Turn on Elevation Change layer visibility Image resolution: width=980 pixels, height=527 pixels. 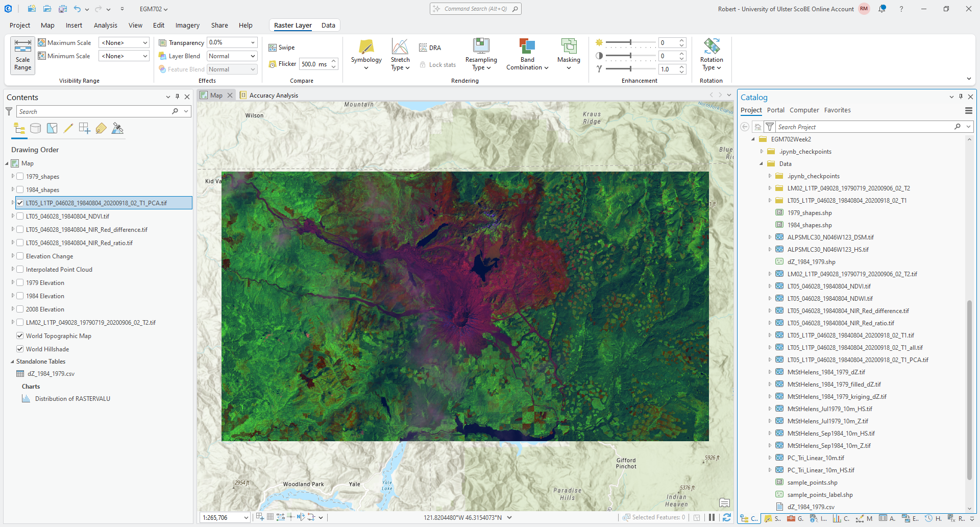20,256
